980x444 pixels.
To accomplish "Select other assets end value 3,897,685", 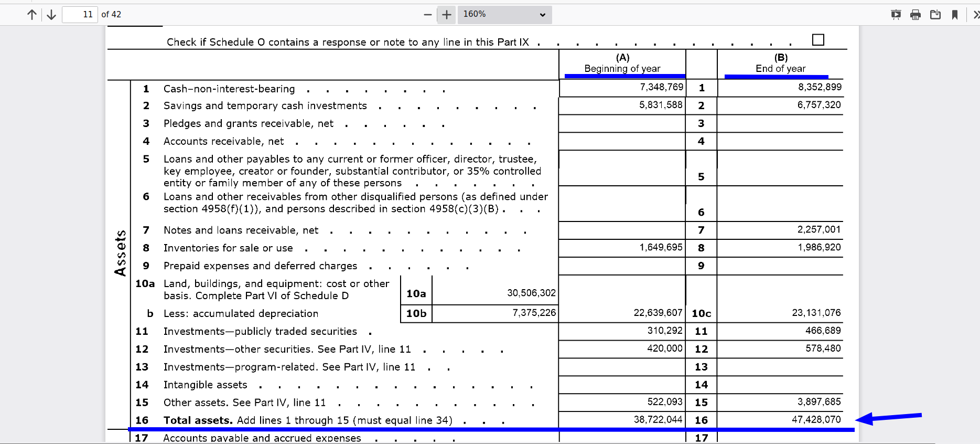I will (x=819, y=402).
